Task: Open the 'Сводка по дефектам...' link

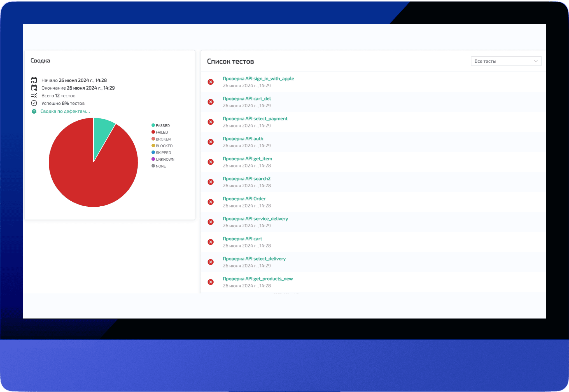Action: click(x=65, y=111)
